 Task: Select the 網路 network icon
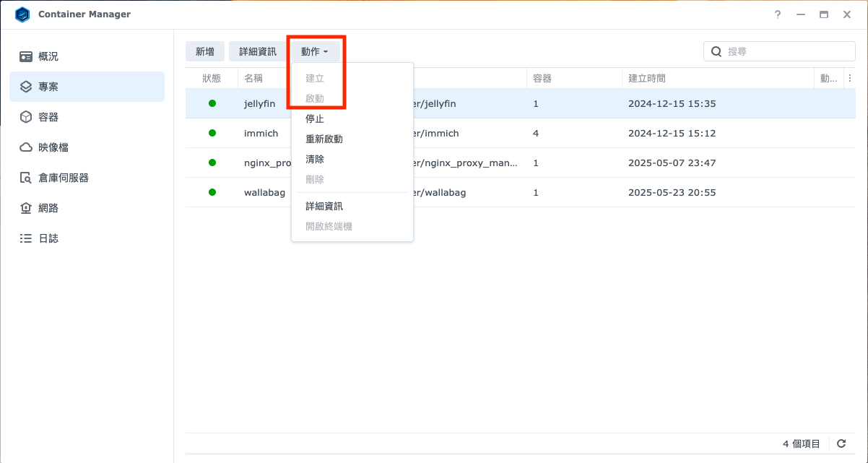tap(26, 208)
